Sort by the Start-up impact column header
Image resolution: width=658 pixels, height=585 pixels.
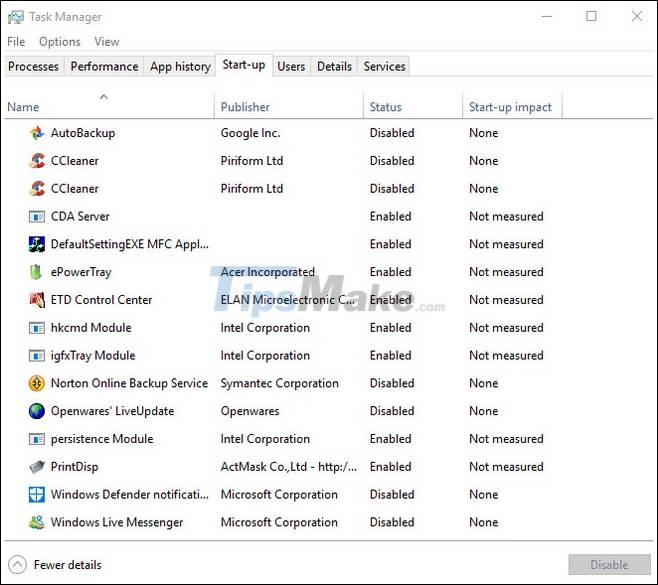510,107
